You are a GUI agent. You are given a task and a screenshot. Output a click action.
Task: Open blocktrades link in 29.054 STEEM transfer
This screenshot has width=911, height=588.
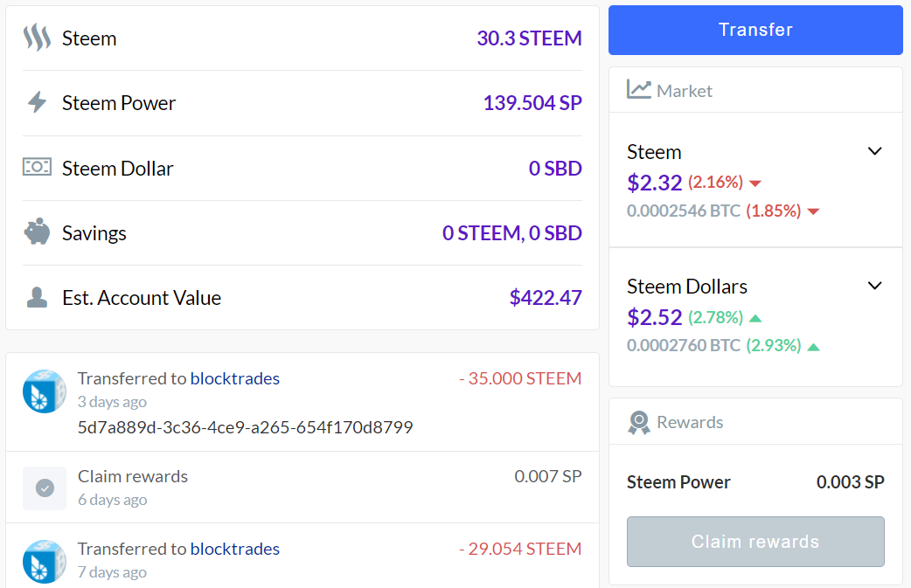[x=234, y=549]
